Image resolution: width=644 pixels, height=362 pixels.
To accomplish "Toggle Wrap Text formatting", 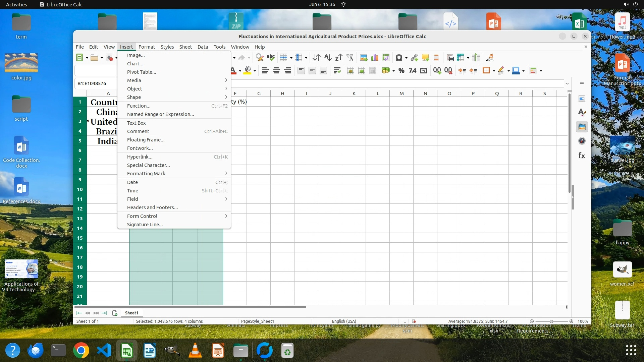I will (x=337, y=71).
